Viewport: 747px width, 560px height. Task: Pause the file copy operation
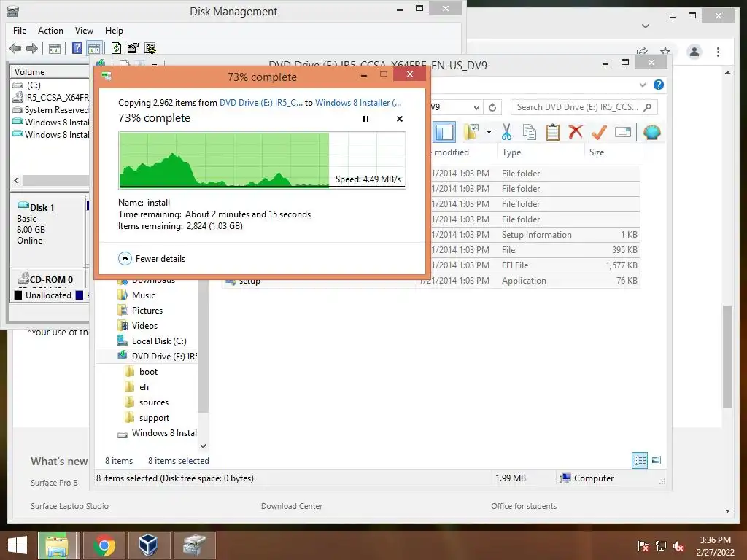365,119
